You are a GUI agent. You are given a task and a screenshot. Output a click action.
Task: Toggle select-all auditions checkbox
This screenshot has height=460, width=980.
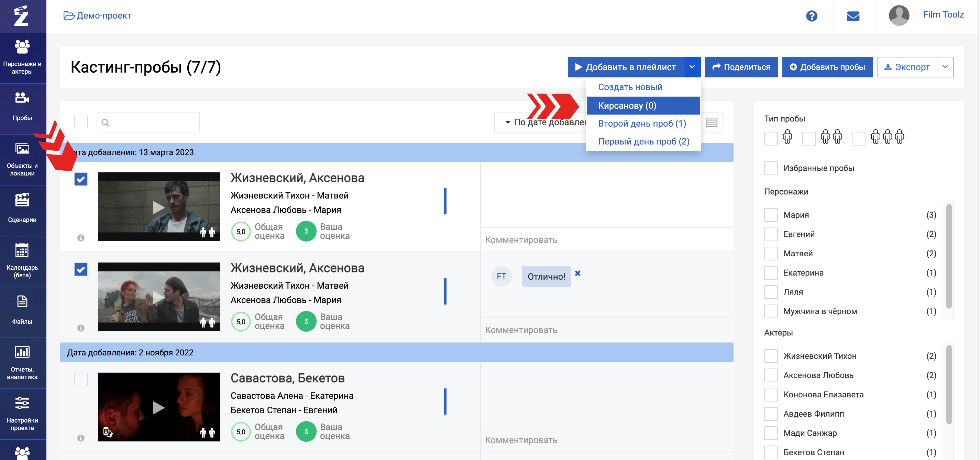coord(81,122)
